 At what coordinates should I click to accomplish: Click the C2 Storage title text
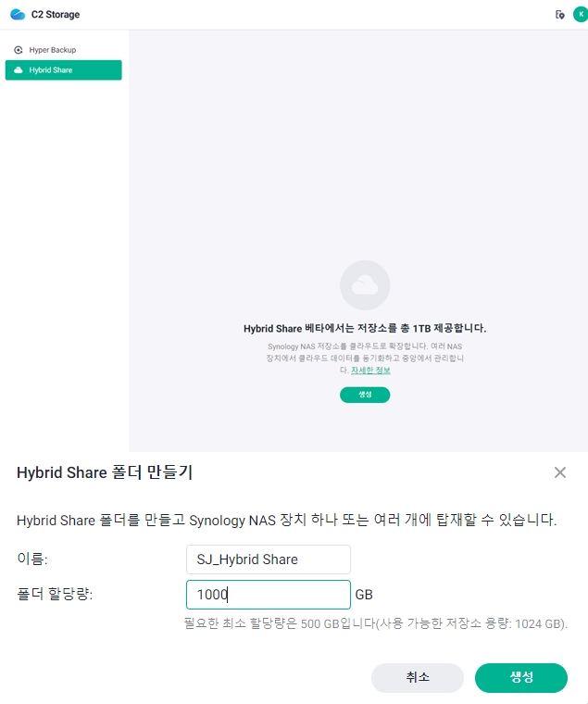pyautogui.click(x=56, y=15)
